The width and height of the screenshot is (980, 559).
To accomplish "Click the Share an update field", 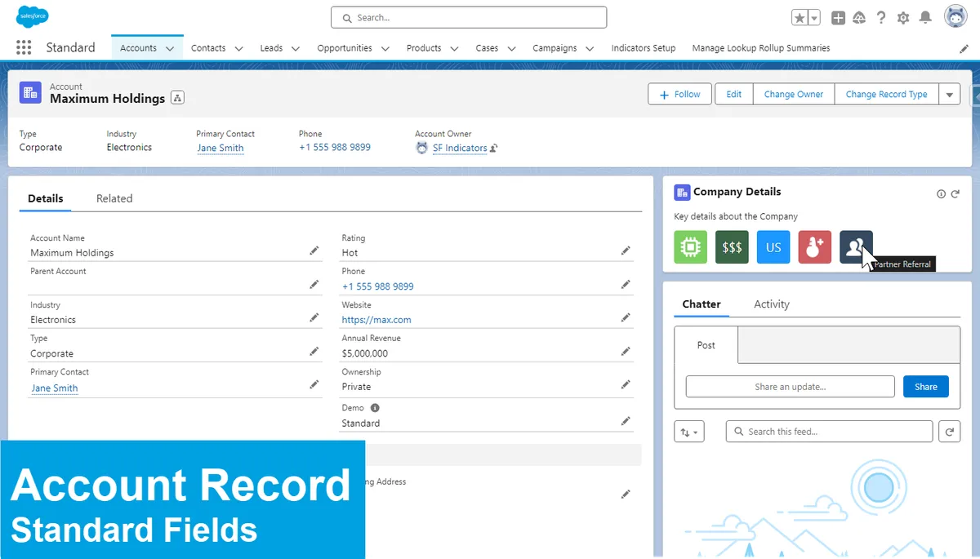I will pyautogui.click(x=791, y=387).
